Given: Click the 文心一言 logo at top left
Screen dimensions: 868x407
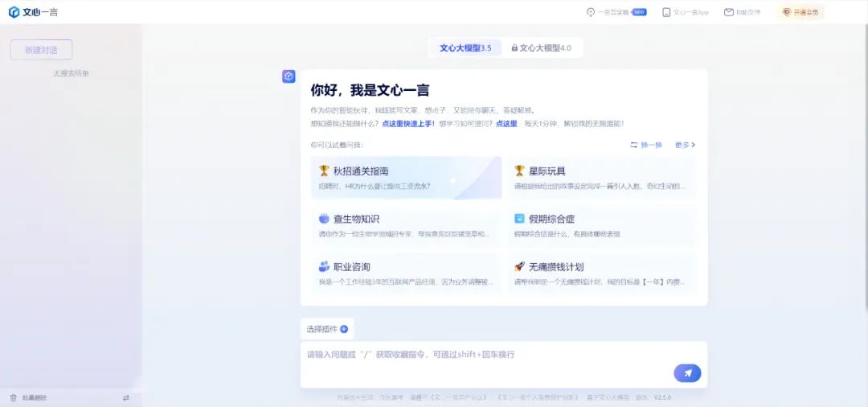Looking at the screenshot, I should pyautogui.click(x=33, y=12).
